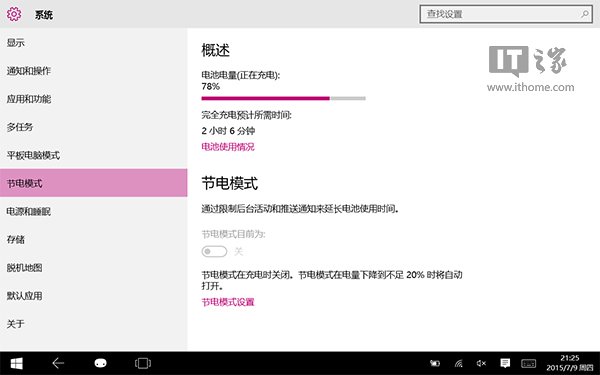This screenshot has width=600, height=375.
Task: Open the Windows Start button
Action: click(x=16, y=363)
